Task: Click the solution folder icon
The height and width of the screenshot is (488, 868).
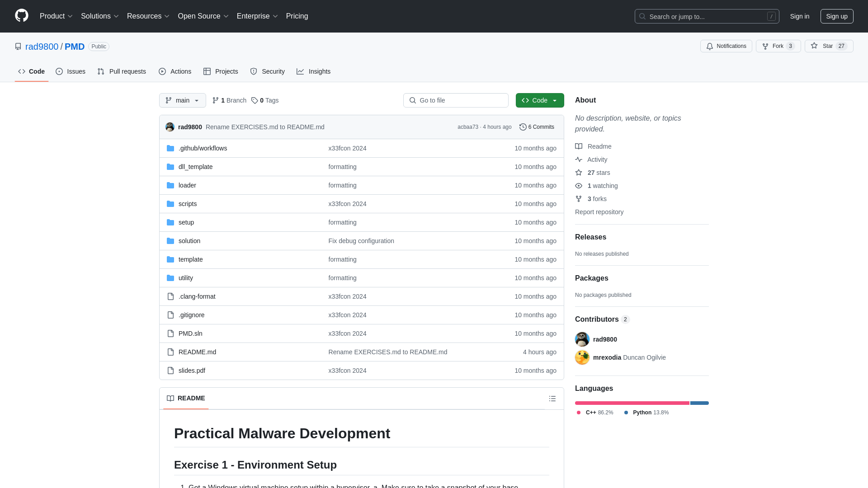Action: tap(170, 241)
